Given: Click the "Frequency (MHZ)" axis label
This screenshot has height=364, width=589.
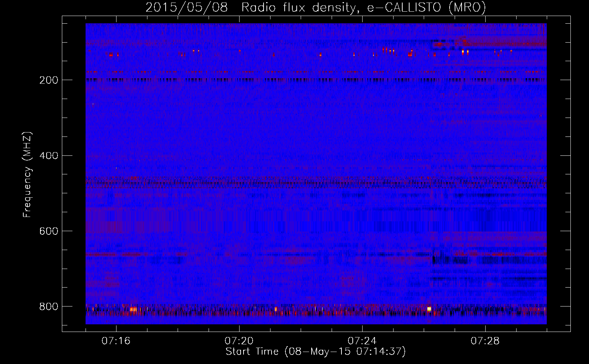Looking at the screenshot, I should 27,174.
